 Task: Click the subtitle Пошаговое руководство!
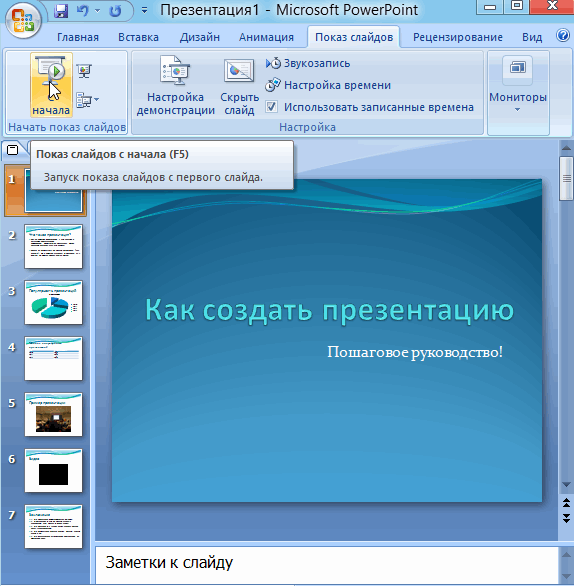[x=415, y=352]
